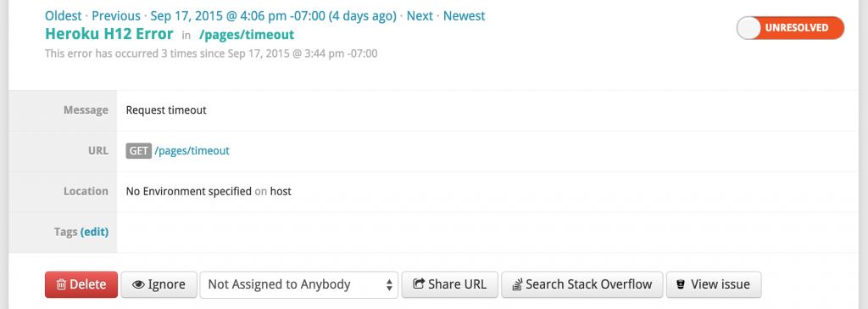
Task: Click the white knob of the resolve toggle
Action: point(749,28)
